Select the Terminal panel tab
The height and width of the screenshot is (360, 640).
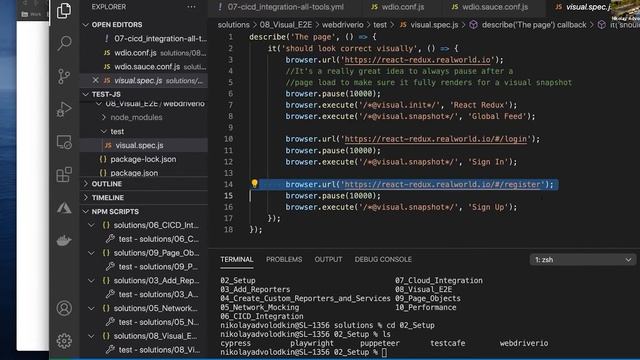(x=237, y=260)
